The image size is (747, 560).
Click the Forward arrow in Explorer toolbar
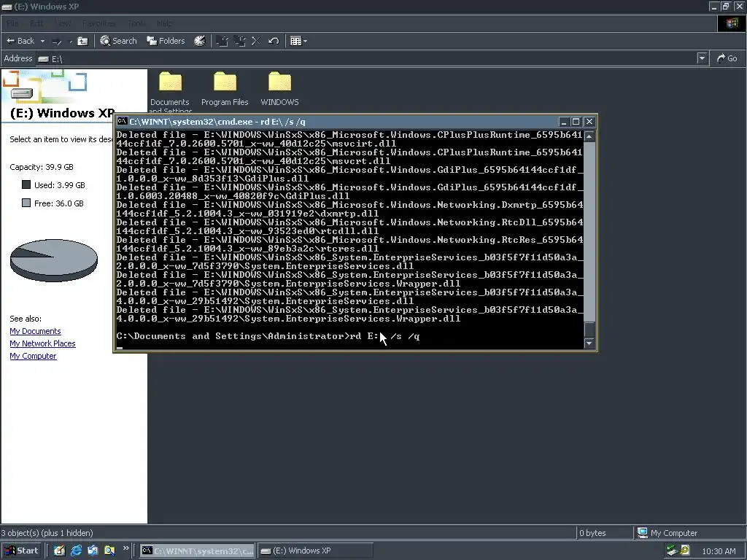[57, 42]
